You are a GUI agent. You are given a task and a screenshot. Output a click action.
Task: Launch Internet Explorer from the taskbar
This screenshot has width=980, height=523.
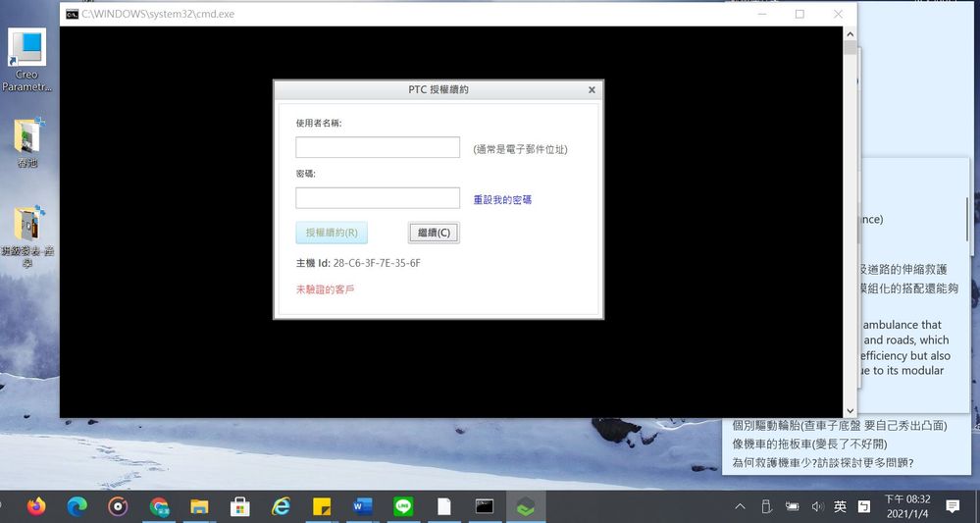pyautogui.click(x=281, y=506)
